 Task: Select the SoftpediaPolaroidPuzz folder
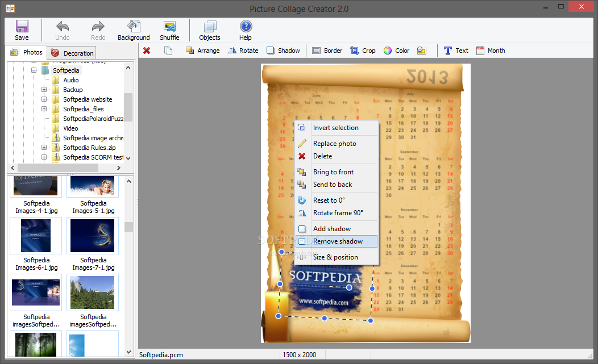pyautogui.click(x=93, y=119)
